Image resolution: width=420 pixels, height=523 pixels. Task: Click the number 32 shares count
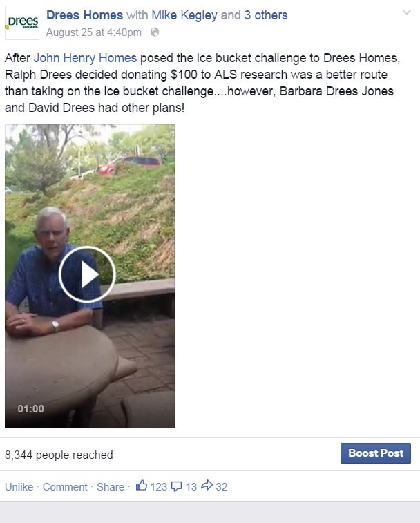click(222, 487)
